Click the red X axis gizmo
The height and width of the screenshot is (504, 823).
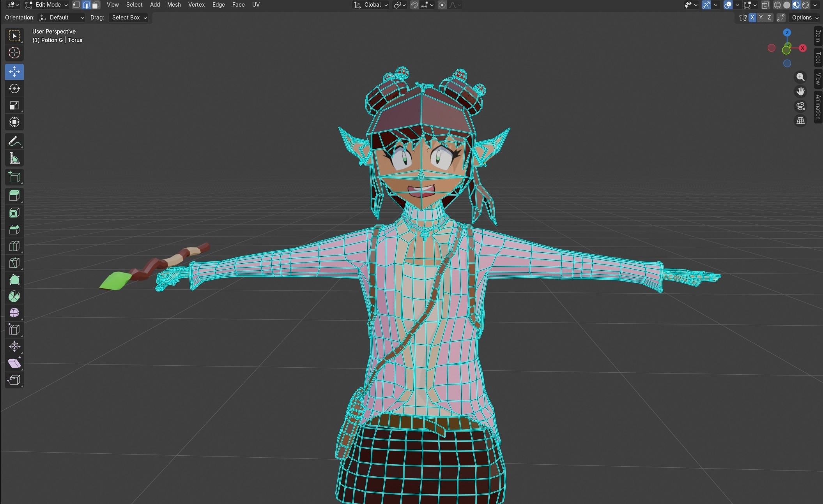coord(802,48)
